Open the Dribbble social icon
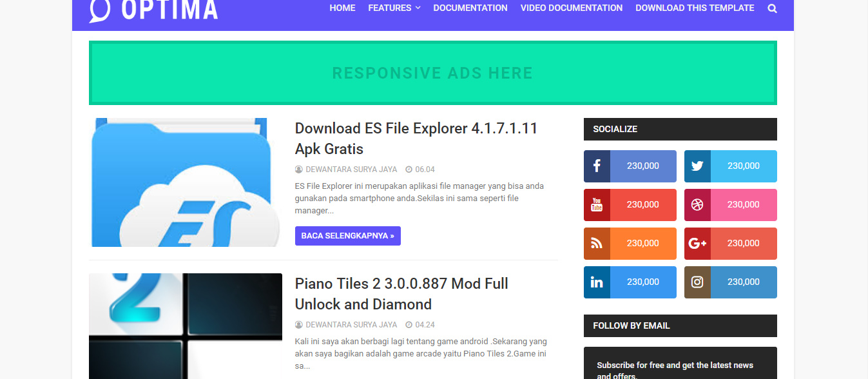The width and height of the screenshot is (868, 379). (697, 205)
